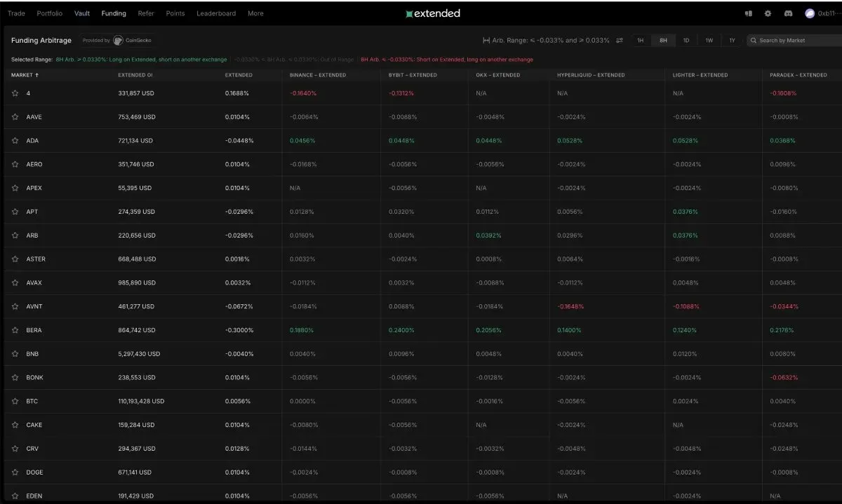Star the BTC market row
The width and height of the screenshot is (842, 504).
(x=15, y=401)
